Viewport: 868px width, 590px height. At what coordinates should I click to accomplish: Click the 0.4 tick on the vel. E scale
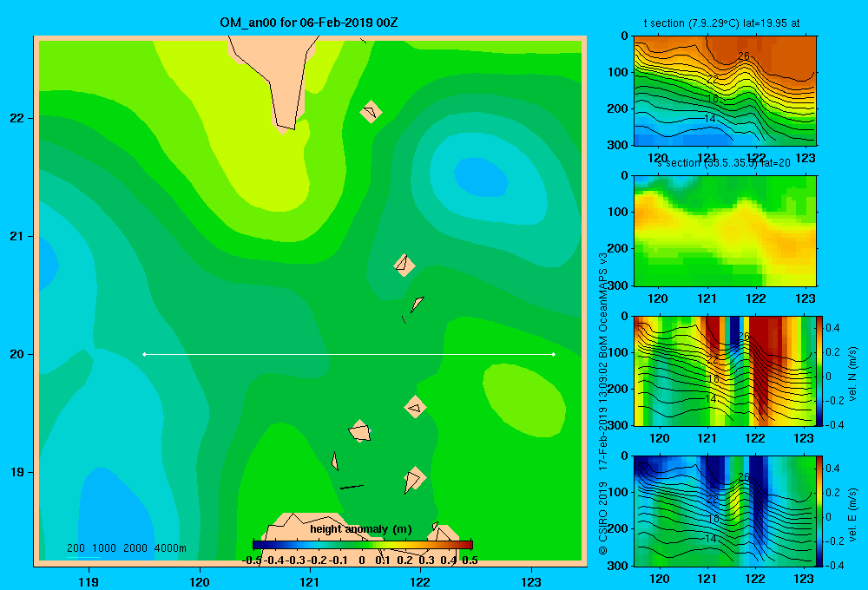point(833,469)
